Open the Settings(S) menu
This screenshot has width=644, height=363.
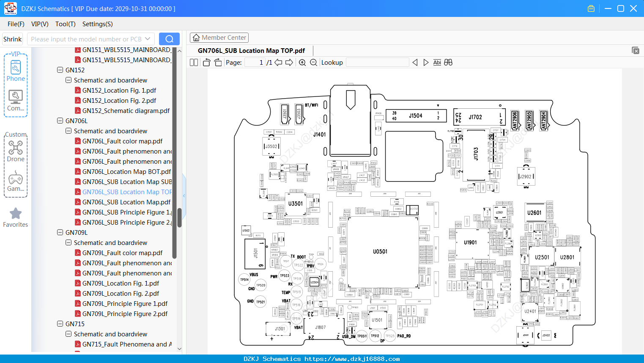(98, 24)
